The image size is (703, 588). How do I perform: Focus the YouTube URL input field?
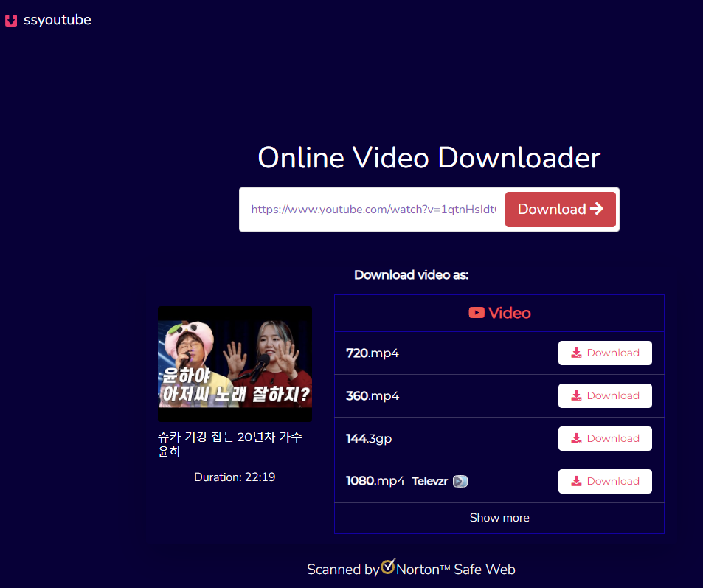(373, 210)
